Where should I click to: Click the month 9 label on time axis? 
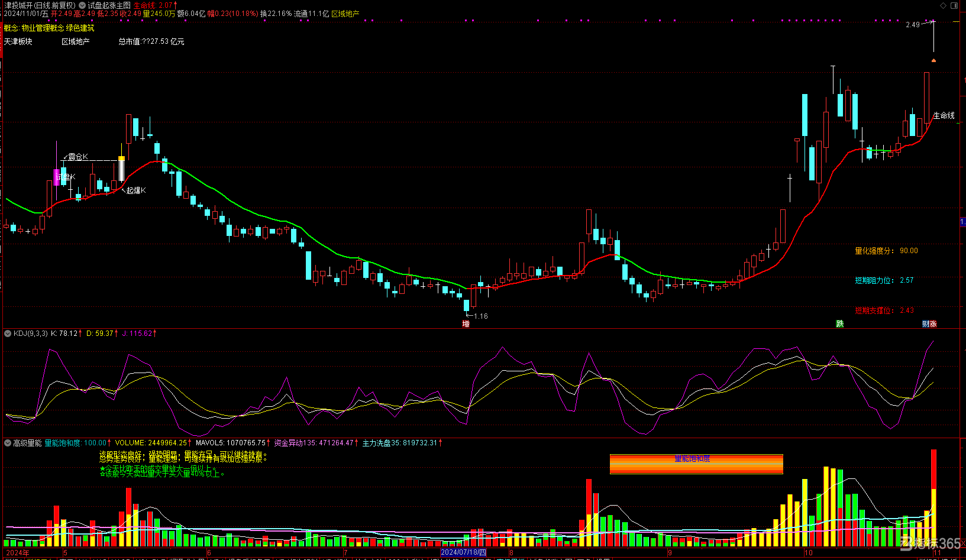(670, 553)
